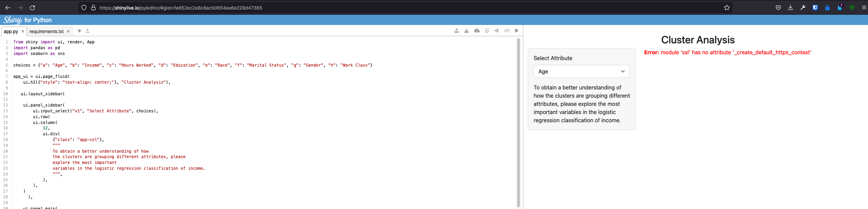Screen dimensions: 868x209
Task: Click the Shiny for Python logo
Action: (28, 20)
